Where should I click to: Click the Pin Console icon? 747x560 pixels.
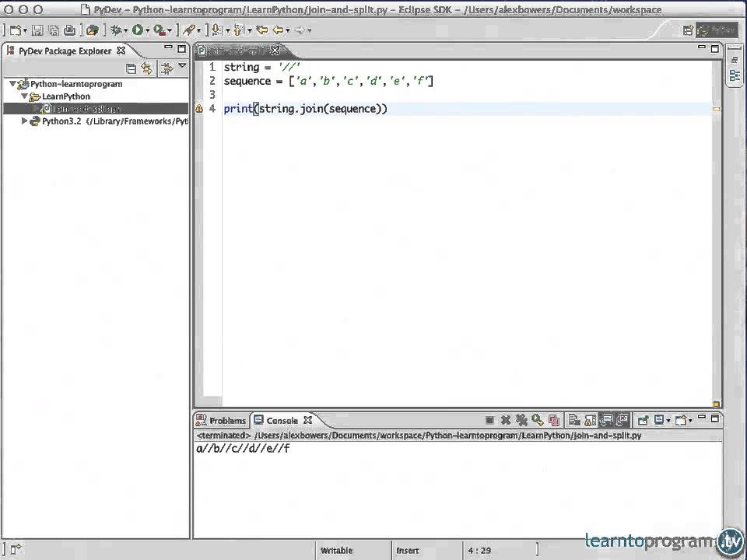(x=643, y=420)
